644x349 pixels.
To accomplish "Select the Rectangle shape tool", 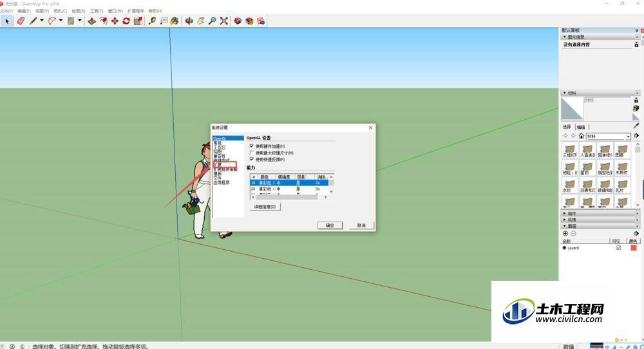I will (x=71, y=21).
